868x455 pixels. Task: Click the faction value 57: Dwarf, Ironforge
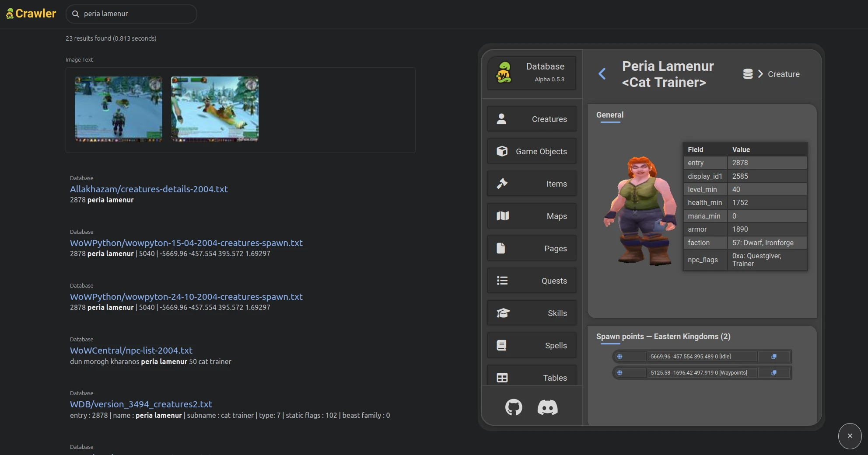pos(767,243)
